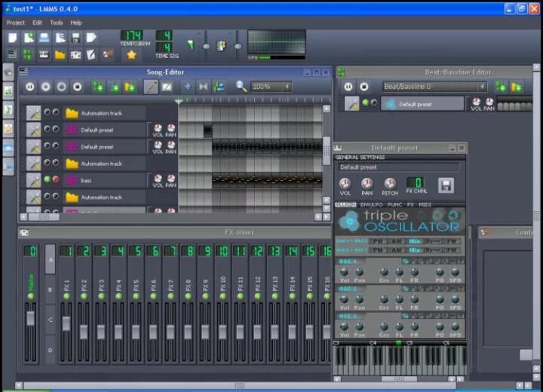Image resolution: width=543 pixels, height=392 pixels.
Task: Mute Default preset track in Beat+Bassline Editor
Action: tap(365, 103)
